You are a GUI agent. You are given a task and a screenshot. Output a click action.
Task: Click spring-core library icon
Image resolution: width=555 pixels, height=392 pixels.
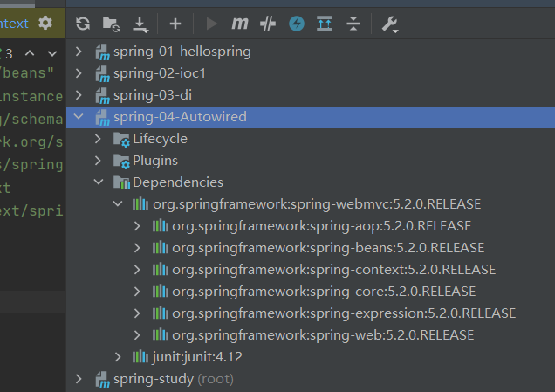click(161, 291)
